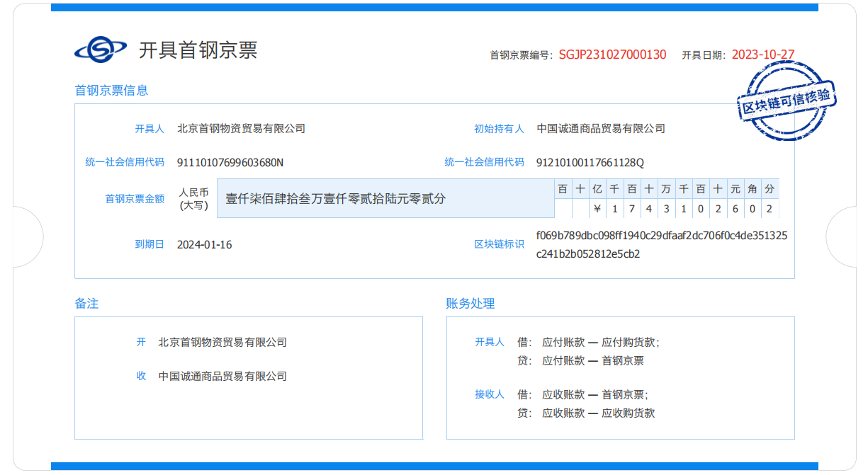Screen dimensions: 868x475
Task: Click the 元 header cell in amount grid
Action: [x=735, y=188]
